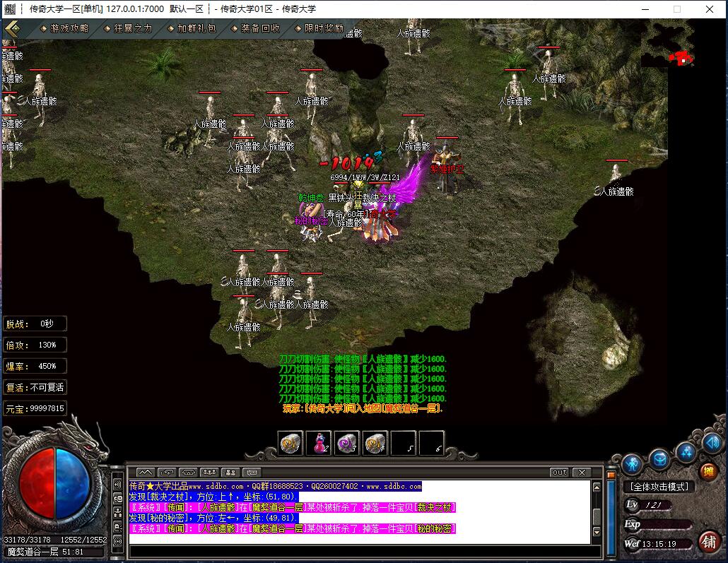This screenshot has width=728, height=563.
Task: Click the red HP half of the orb
Action: tap(37, 484)
